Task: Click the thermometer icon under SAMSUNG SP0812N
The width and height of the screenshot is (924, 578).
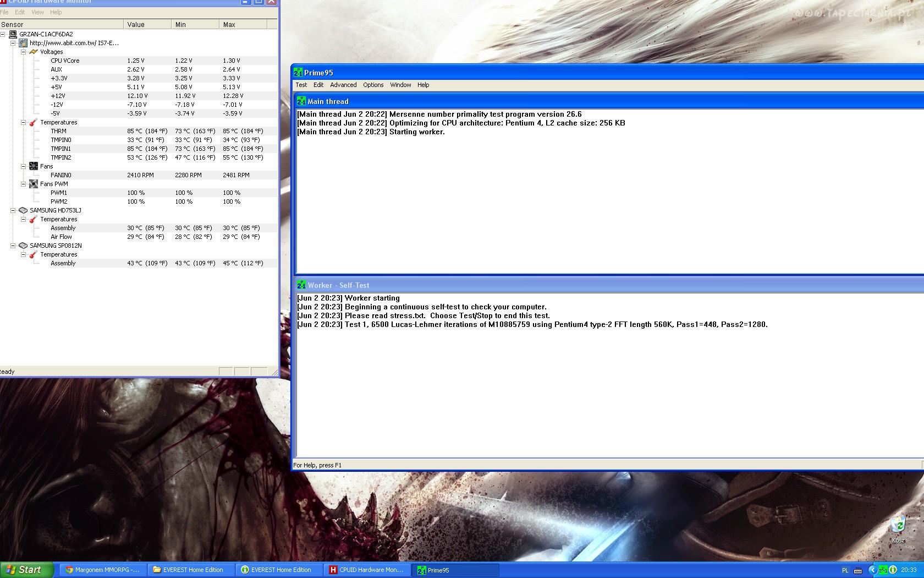Action: point(34,254)
